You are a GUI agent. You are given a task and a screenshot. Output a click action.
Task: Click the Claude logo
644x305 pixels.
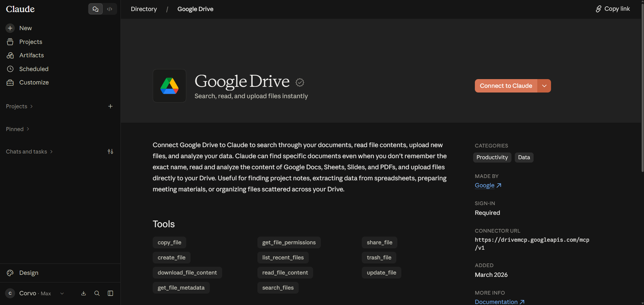tap(21, 9)
